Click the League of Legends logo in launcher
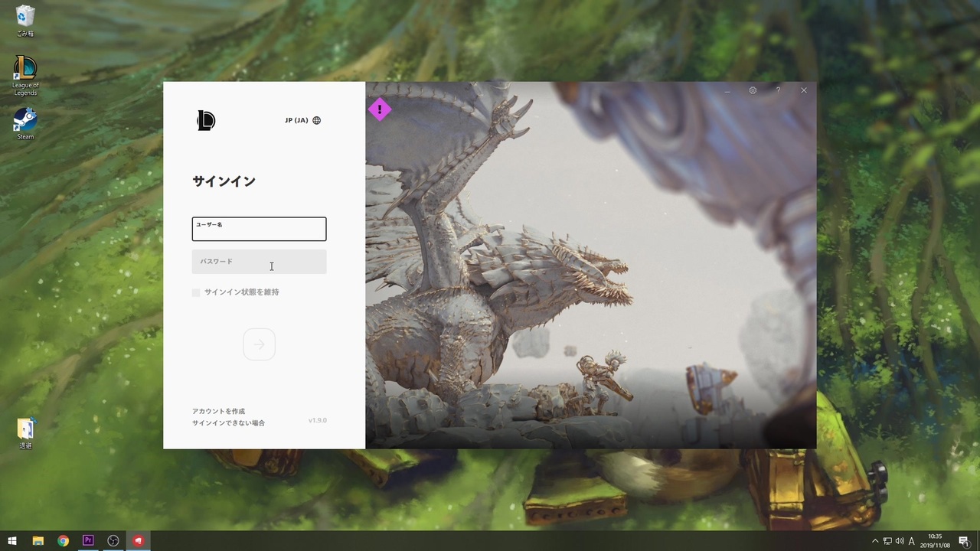The height and width of the screenshot is (551, 980). click(x=206, y=120)
